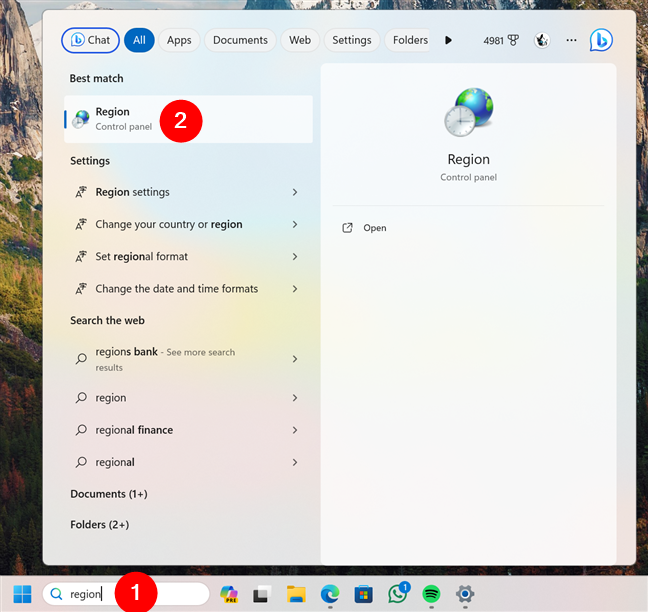Click the Windows Start button
The height and width of the screenshot is (612, 648).
click(22, 594)
